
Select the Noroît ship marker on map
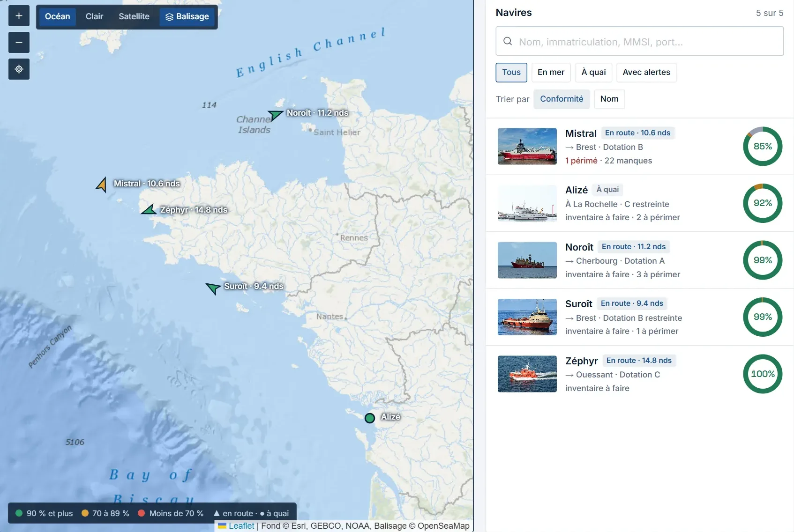[x=275, y=114]
